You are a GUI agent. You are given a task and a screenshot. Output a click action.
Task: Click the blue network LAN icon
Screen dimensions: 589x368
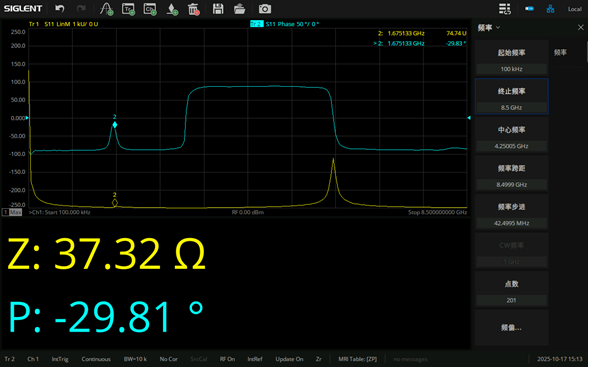pos(550,9)
